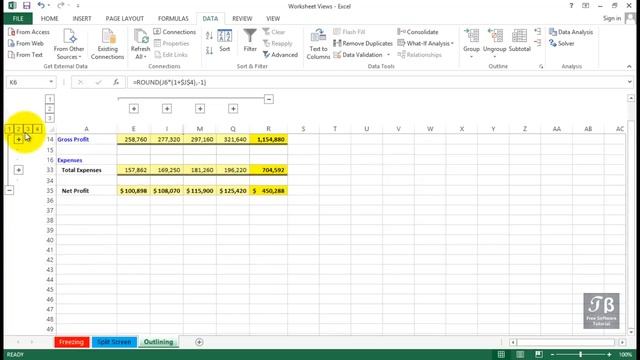Click the Show Detail icon in Outline group
The width and height of the screenshot is (640, 360).
click(x=538, y=31)
